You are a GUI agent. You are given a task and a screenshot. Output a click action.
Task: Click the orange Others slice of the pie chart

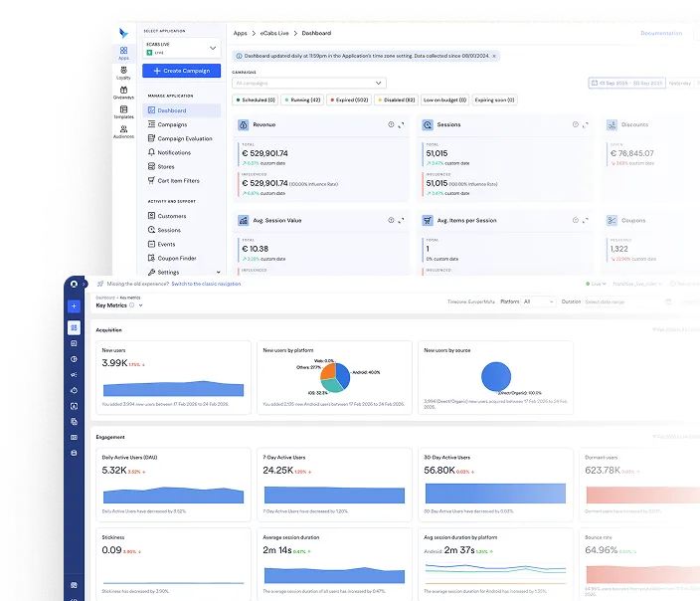[x=328, y=371]
